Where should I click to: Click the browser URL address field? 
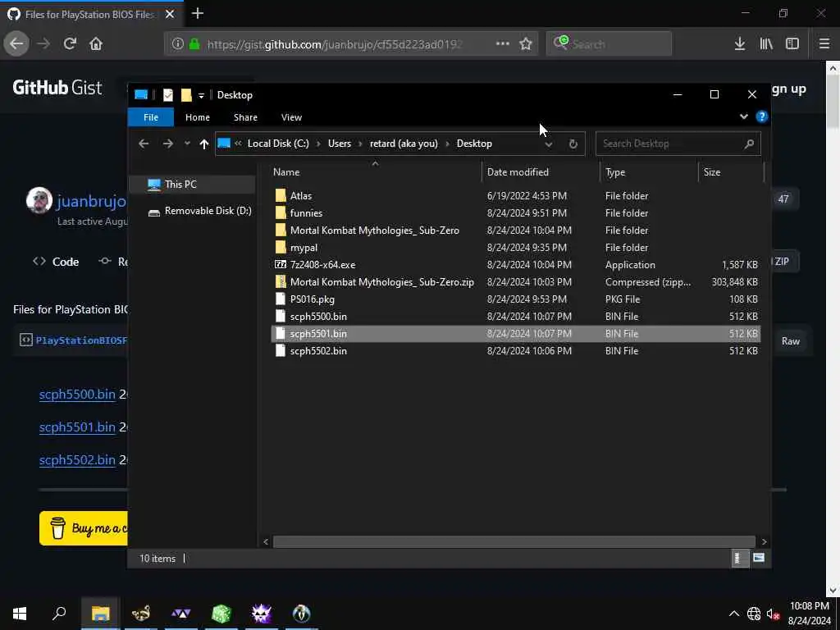[335, 44]
